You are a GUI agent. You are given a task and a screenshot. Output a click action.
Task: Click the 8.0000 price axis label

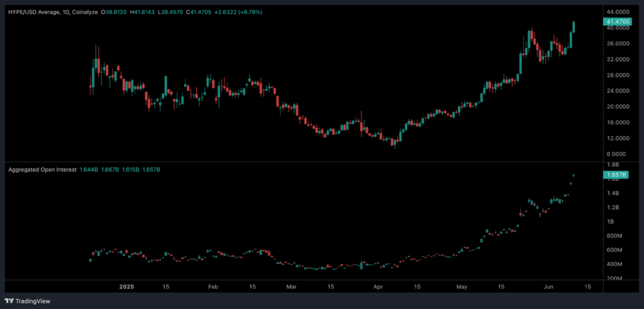click(616, 154)
